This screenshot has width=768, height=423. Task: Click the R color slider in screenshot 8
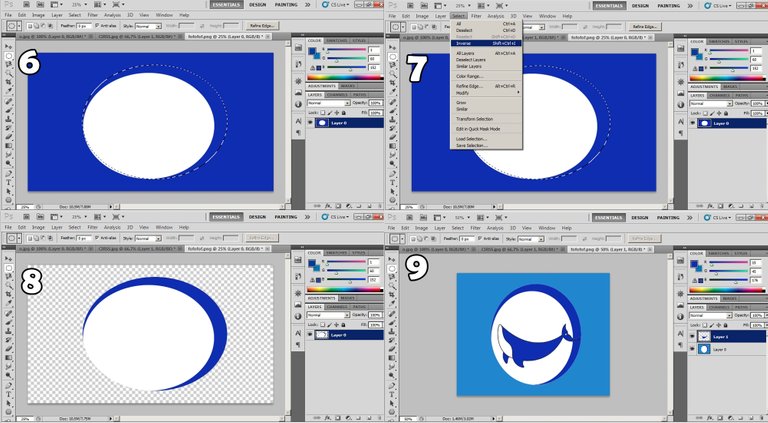coord(347,262)
